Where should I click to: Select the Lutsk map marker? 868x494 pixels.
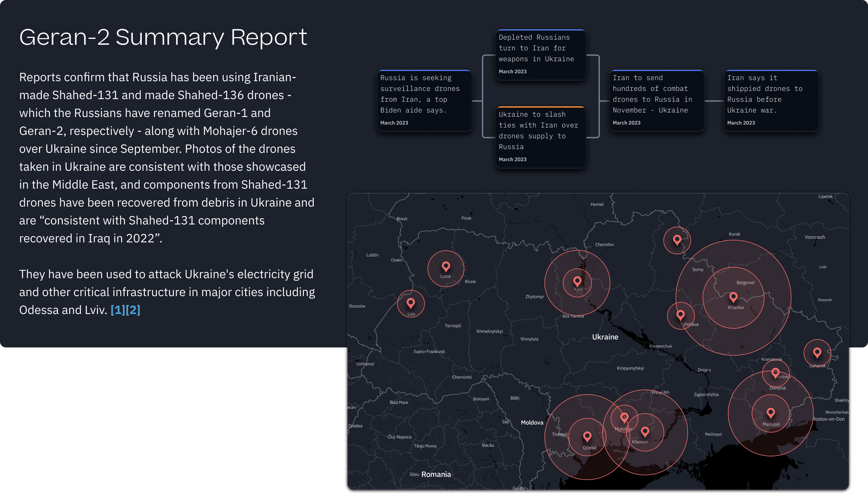click(x=446, y=266)
